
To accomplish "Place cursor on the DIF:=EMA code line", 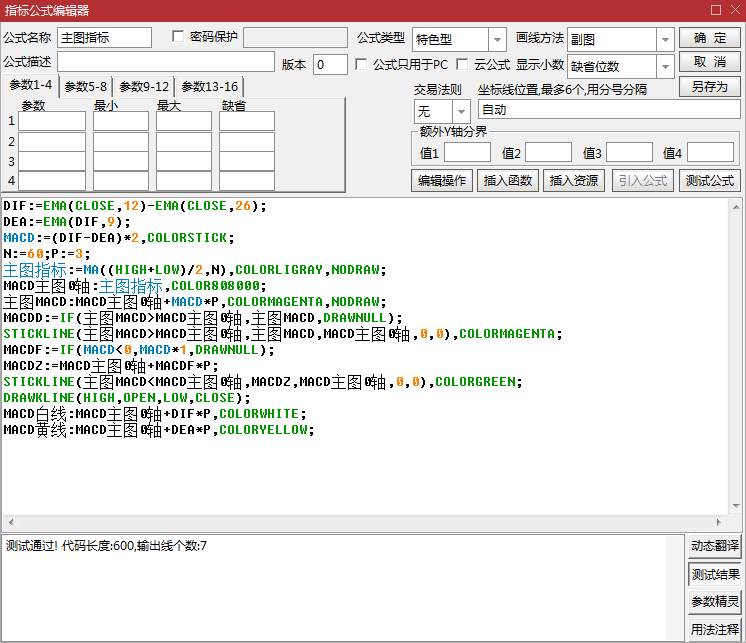I will click(135, 206).
